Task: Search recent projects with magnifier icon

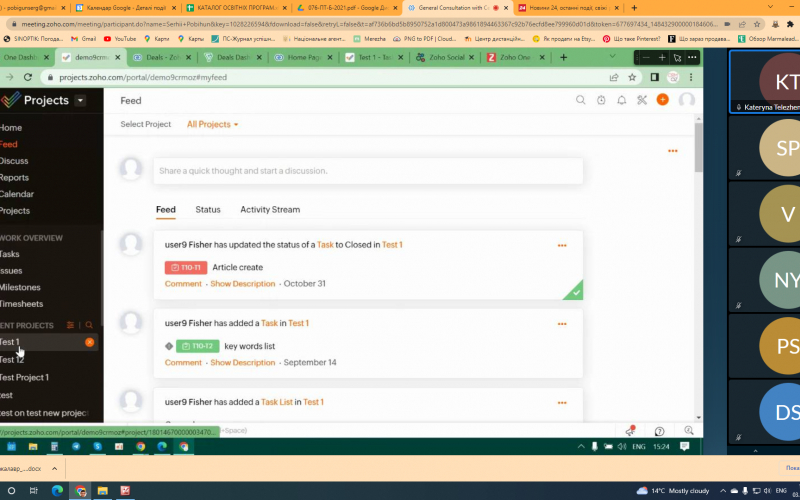Action: (x=89, y=325)
